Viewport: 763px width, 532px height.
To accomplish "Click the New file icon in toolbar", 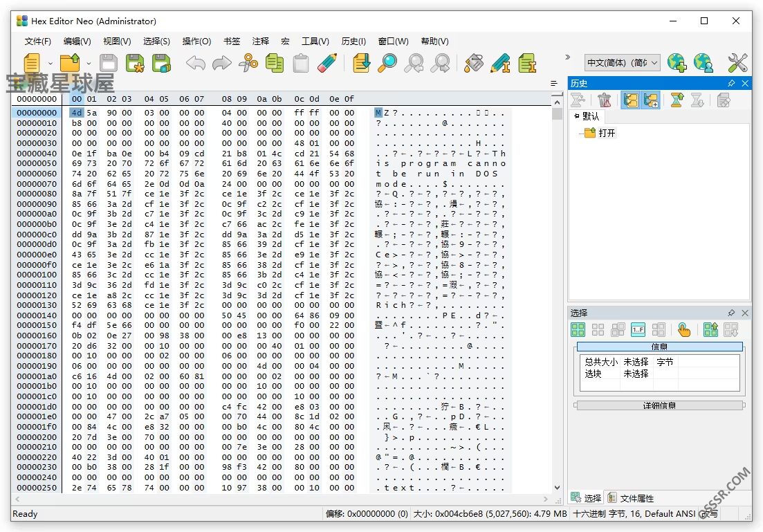I will 32,63.
